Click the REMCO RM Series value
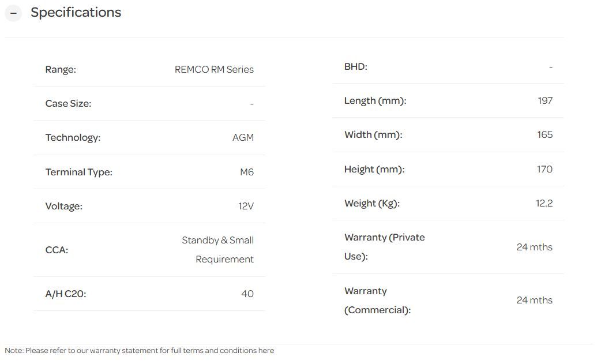This screenshot has width=601, height=364. (x=214, y=69)
